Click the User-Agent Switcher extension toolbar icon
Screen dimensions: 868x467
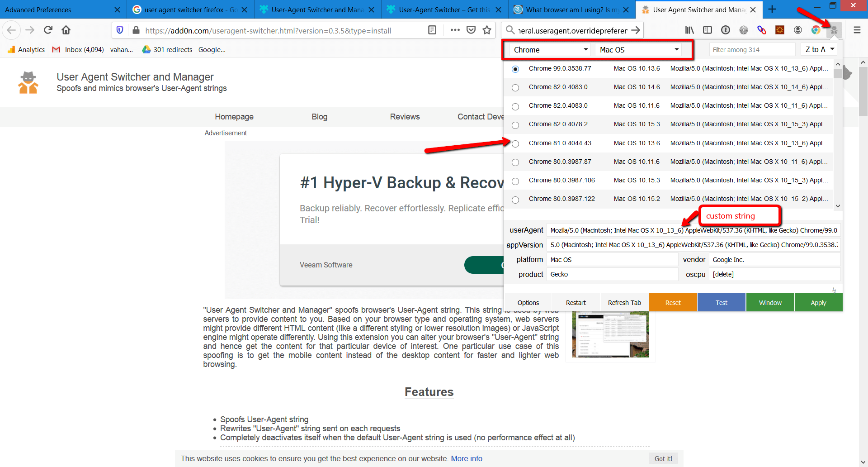[834, 30]
